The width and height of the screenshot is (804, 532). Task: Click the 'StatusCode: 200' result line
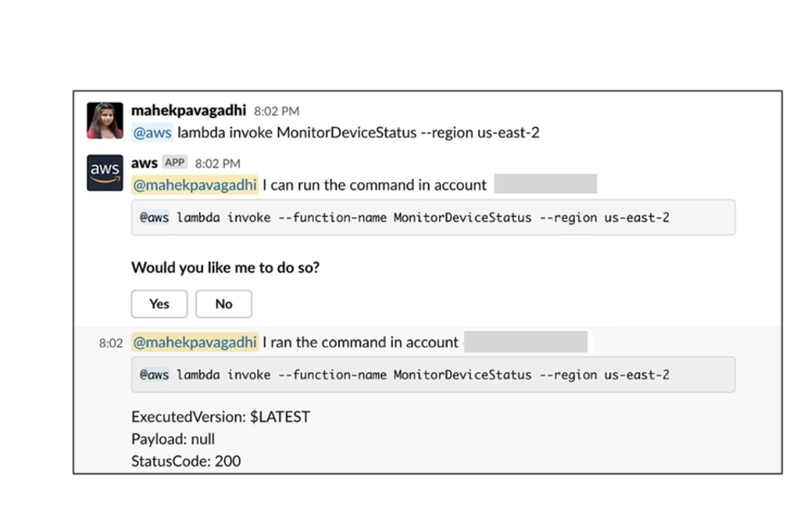[186, 461]
